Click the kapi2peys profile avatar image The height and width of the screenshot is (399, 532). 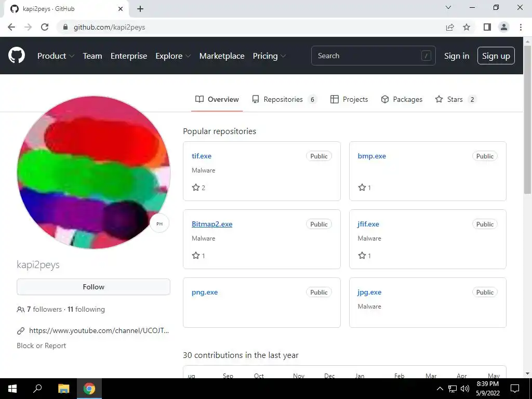pos(94,172)
